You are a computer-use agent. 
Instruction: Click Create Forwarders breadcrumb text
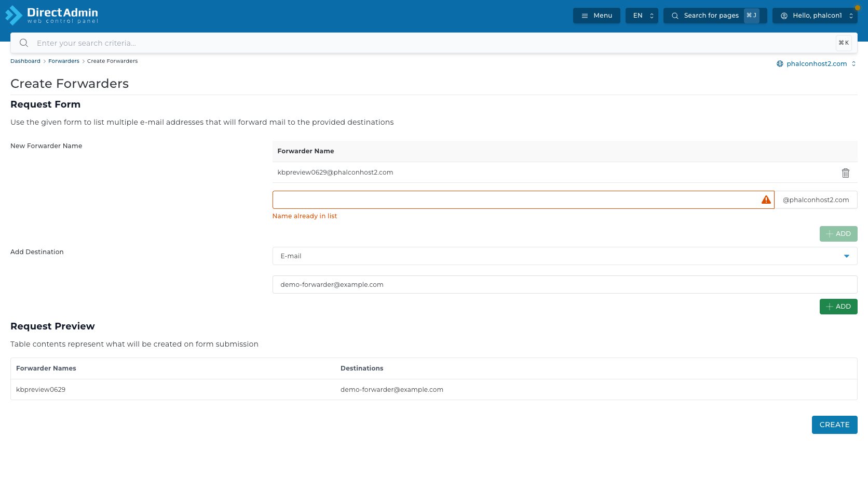(113, 61)
